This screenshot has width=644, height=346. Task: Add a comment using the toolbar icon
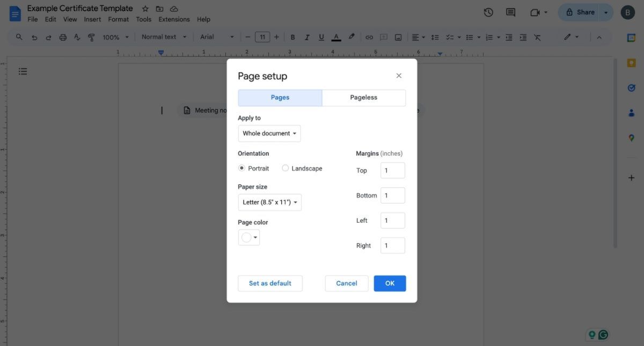(x=383, y=36)
